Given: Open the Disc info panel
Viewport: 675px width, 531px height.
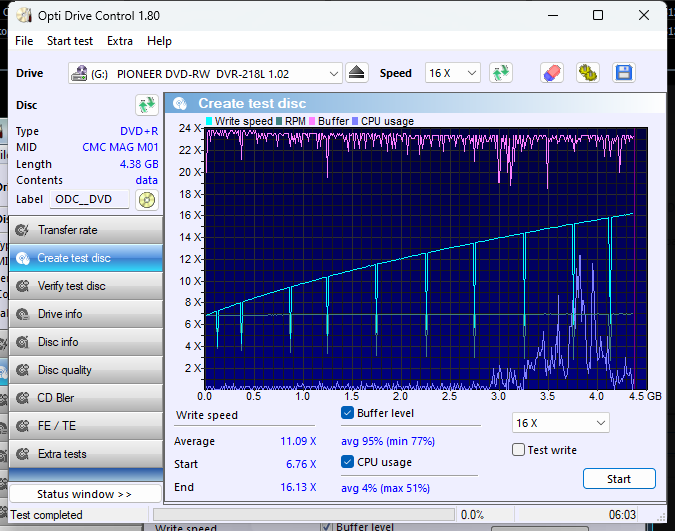Looking at the screenshot, I should tap(86, 342).
